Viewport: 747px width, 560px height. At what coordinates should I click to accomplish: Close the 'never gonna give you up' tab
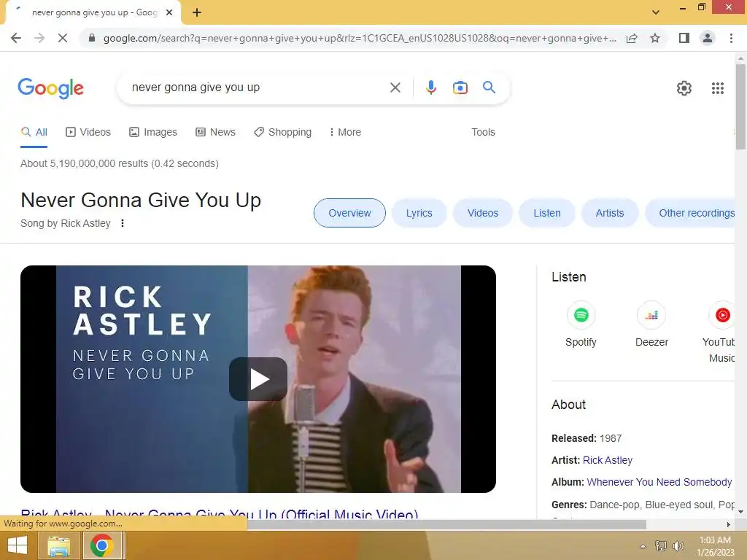coord(169,13)
